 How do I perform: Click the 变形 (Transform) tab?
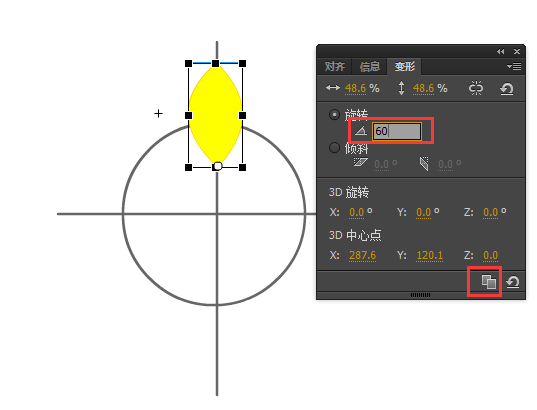coord(404,66)
